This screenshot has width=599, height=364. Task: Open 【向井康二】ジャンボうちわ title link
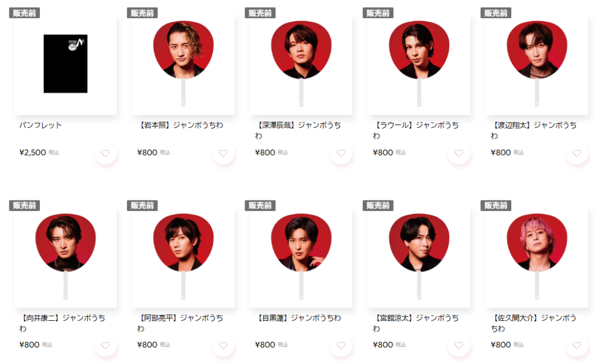[62, 323]
